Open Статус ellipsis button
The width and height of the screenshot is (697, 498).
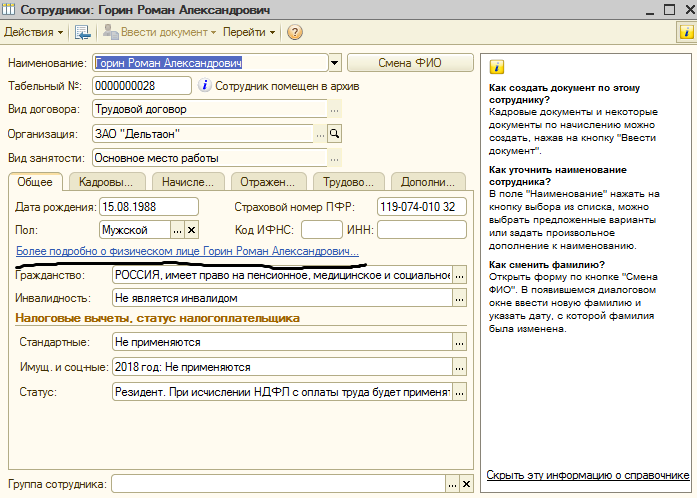[459, 392]
